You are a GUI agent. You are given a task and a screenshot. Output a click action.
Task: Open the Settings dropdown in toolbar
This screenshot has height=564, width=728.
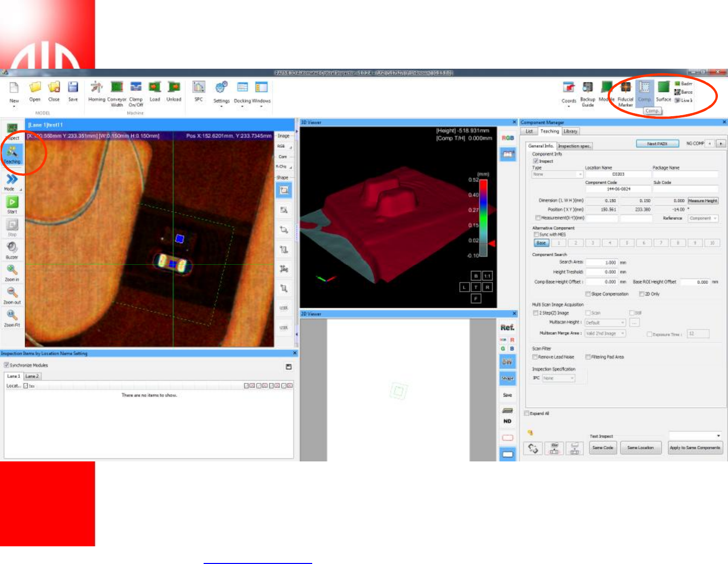click(221, 91)
